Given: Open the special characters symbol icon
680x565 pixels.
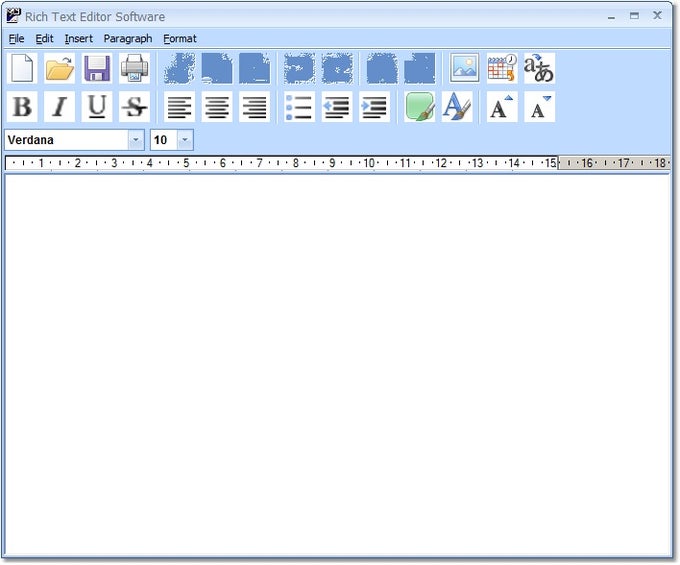Looking at the screenshot, I should [539, 68].
